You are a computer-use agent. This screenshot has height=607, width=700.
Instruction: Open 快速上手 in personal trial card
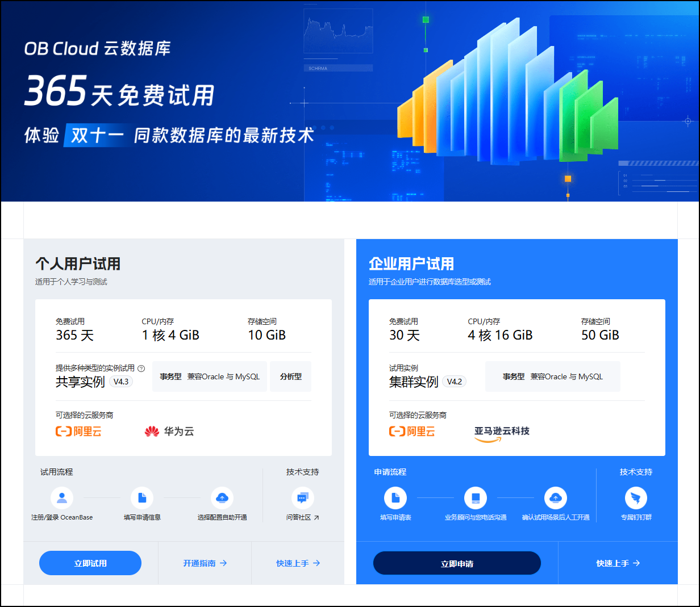tap(298, 563)
